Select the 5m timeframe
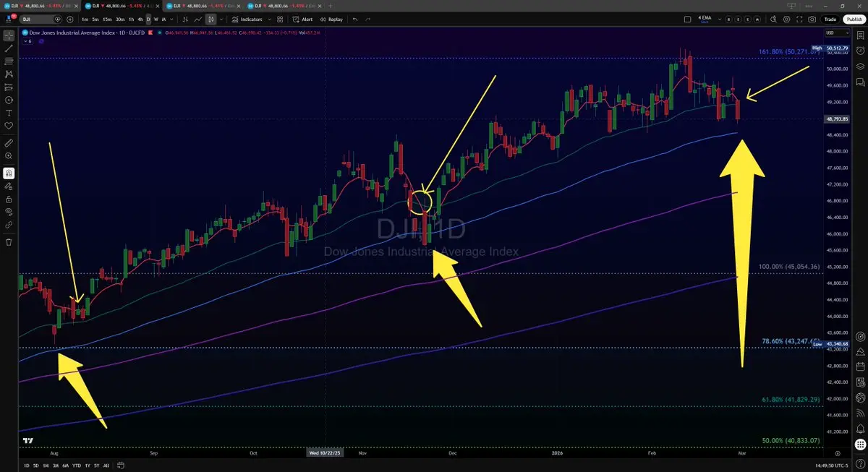The height and width of the screenshot is (472, 868). 95,20
